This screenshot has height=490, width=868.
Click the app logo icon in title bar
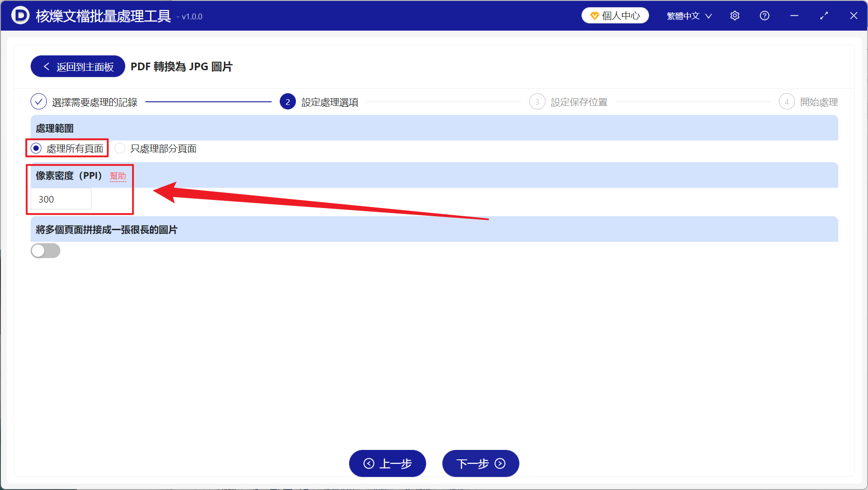20,15
